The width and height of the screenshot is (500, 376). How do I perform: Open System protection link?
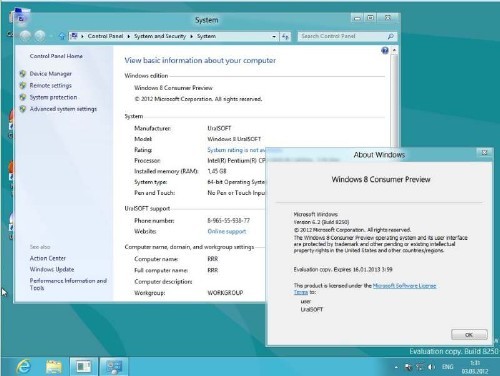(53, 97)
